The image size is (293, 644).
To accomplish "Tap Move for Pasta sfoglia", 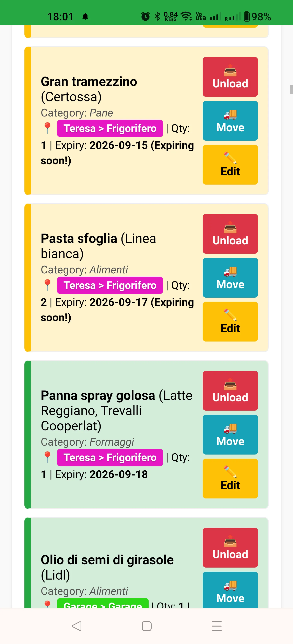I will 230,278.
